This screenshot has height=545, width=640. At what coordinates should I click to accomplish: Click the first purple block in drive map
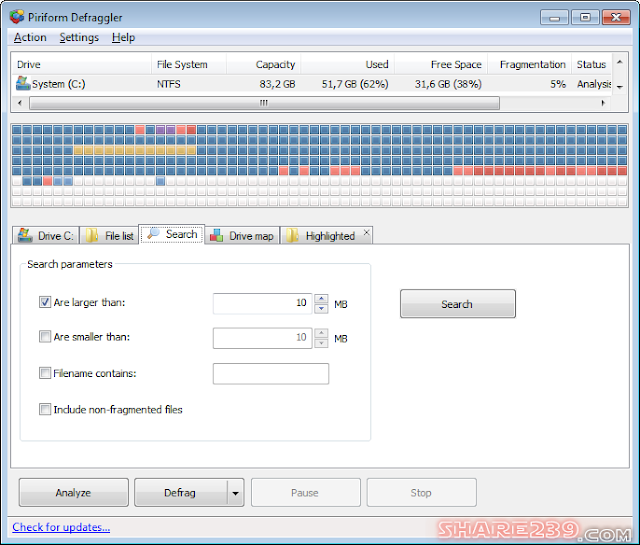tap(160, 130)
